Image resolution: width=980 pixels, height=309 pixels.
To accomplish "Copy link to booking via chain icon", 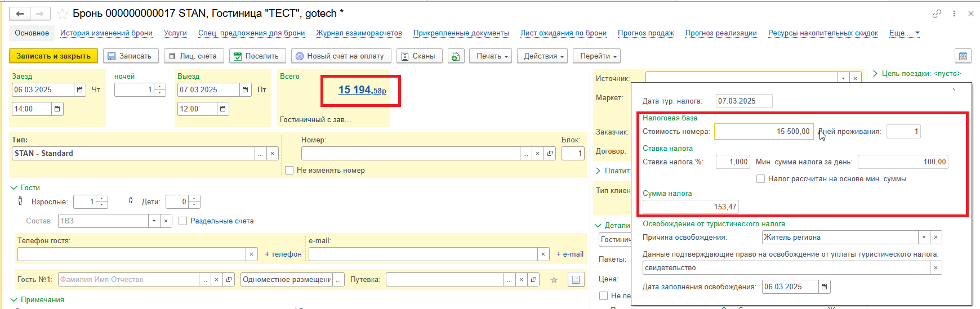I will [937, 14].
